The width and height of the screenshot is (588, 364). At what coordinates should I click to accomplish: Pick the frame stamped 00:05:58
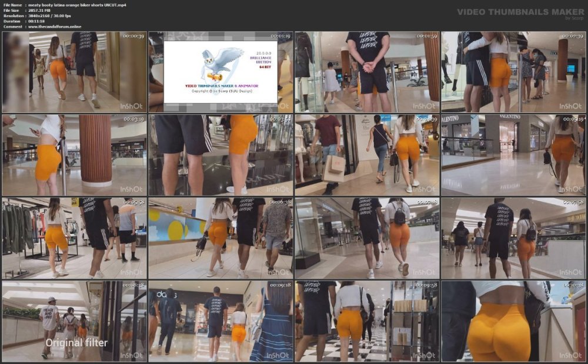click(x=74, y=238)
